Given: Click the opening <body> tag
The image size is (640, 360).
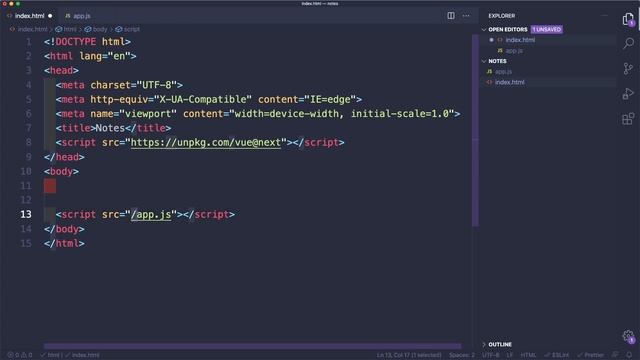Looking at the screenshot, I should (62, 171).
